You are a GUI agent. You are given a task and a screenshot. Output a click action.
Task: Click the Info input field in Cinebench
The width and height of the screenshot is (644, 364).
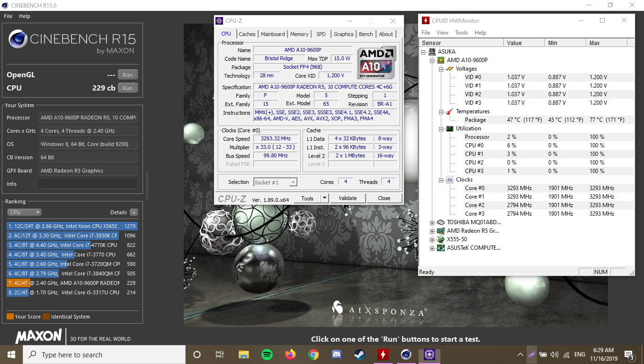pyautogui.click(x=88, y=184)
